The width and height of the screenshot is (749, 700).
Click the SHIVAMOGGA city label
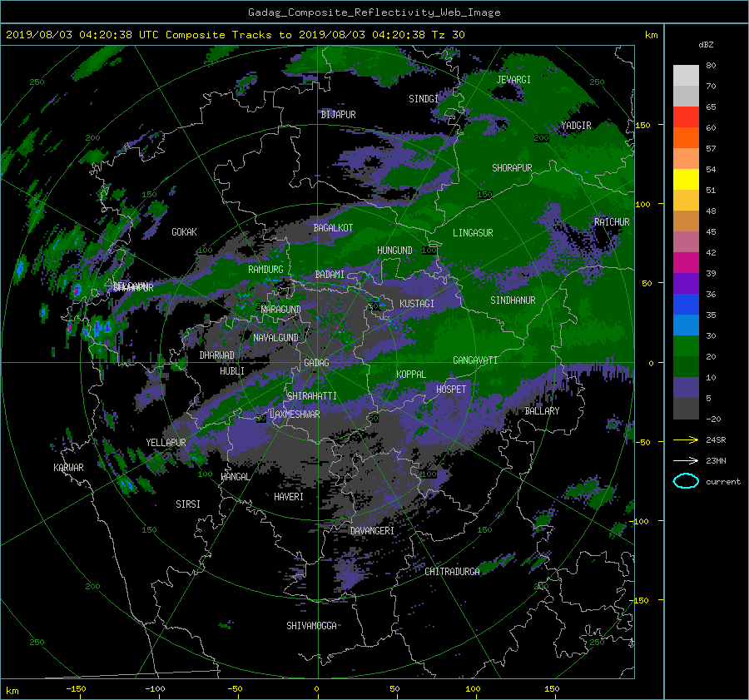click(311, 626)
